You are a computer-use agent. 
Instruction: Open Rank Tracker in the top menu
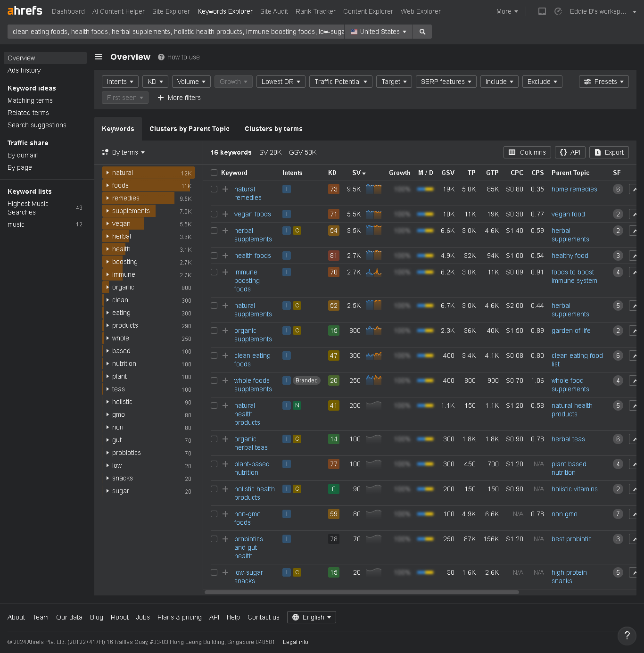tap(315, 11)
